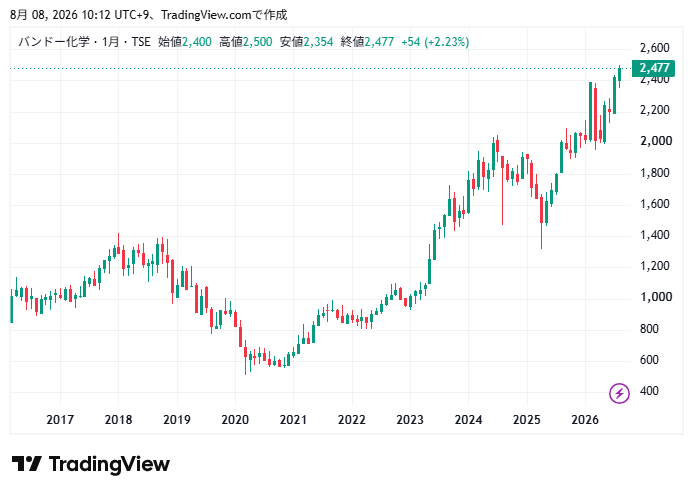Click the 終値 2,477 close value
Image resolution: width=693 pixels, height=494 pixels.
(x=367, y=42)
